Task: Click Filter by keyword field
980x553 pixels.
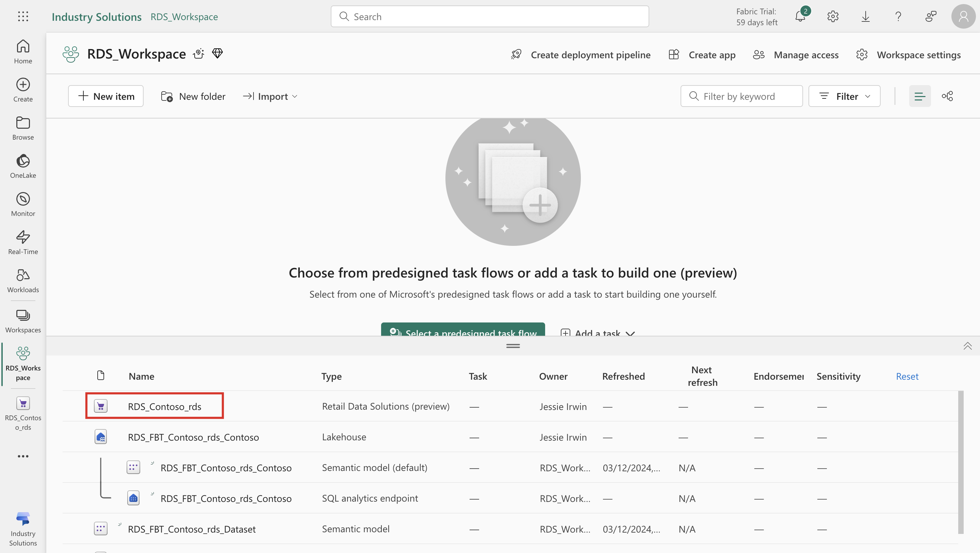Action: pos(741,96)
